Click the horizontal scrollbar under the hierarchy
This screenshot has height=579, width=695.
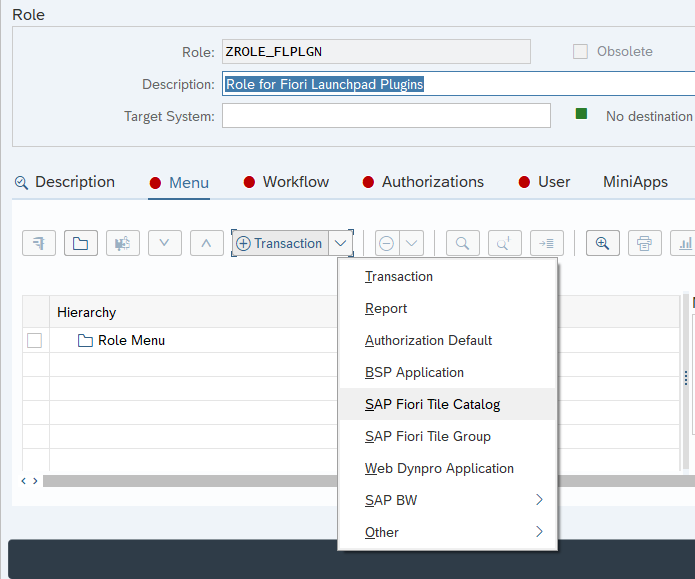tap(190, 481)
